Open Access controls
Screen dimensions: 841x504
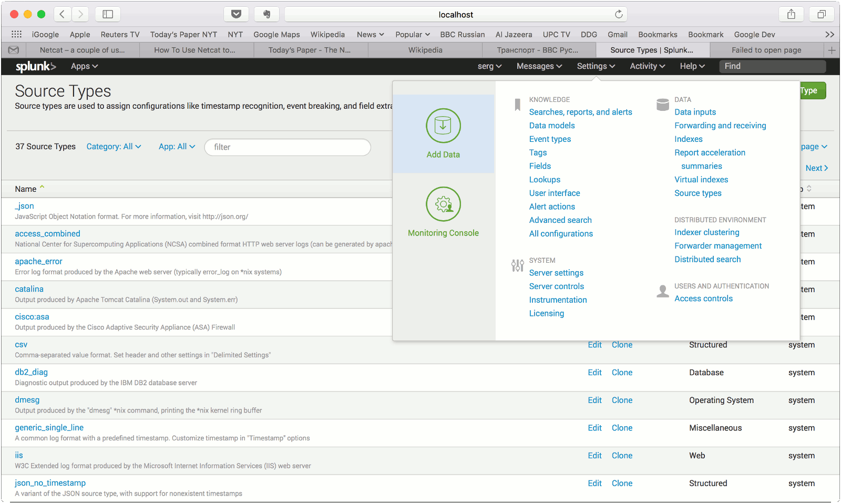point(703,299)
